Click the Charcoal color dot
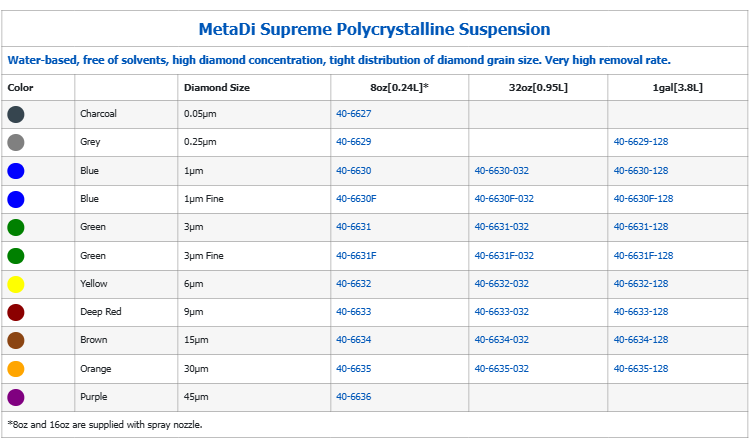The image size is (750, 441). (x=16, y=114)
